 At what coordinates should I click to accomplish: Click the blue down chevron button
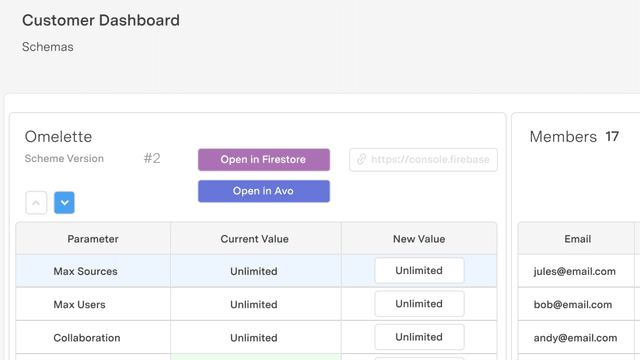point(64,202)
